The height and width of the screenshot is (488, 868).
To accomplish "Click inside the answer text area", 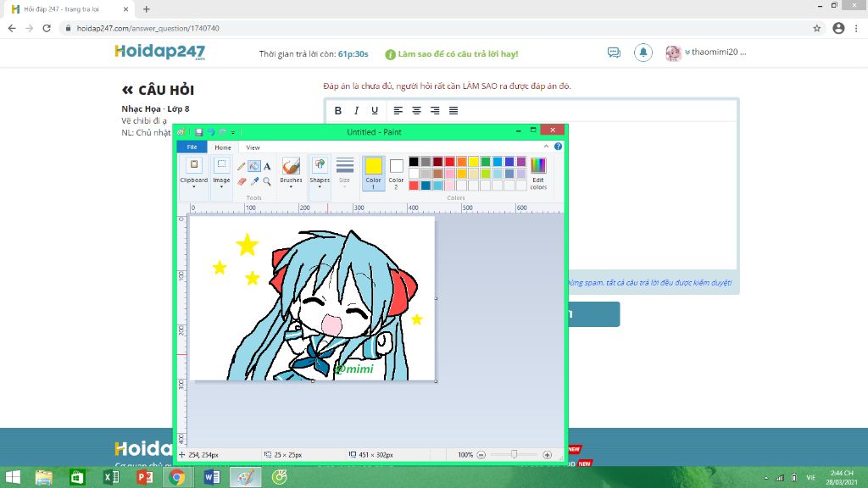I will pyautogui.click(x=531, y=195).
